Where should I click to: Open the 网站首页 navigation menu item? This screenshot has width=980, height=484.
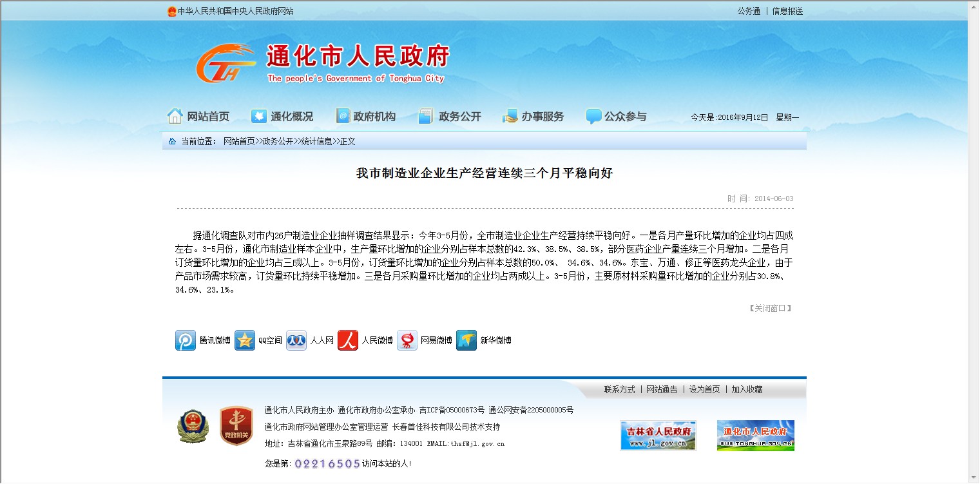pyautogui.click(x=198, y=117)
